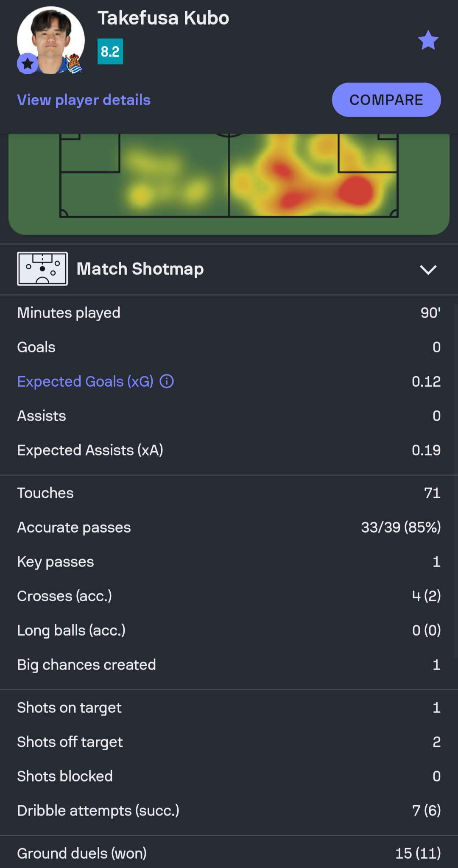Click the Takefusa Kubo name heading

tap(163, 18)
